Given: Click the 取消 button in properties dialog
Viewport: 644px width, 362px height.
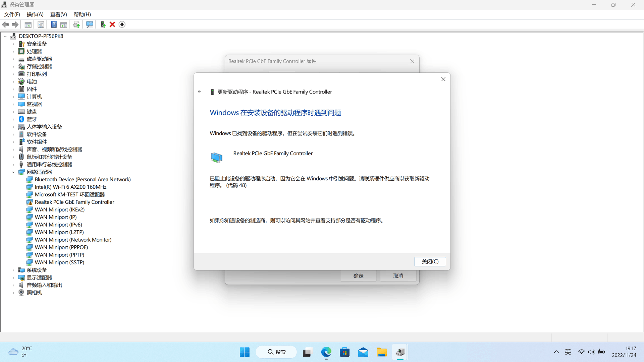Looking at the screenshot, I should pyautogui.click(x=398, y=276).
